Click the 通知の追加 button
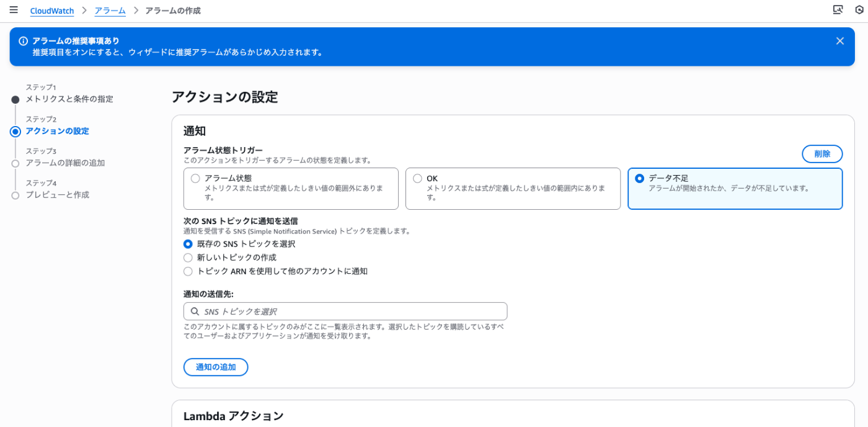Screen dimensions: 868x427 coord(216,367)
